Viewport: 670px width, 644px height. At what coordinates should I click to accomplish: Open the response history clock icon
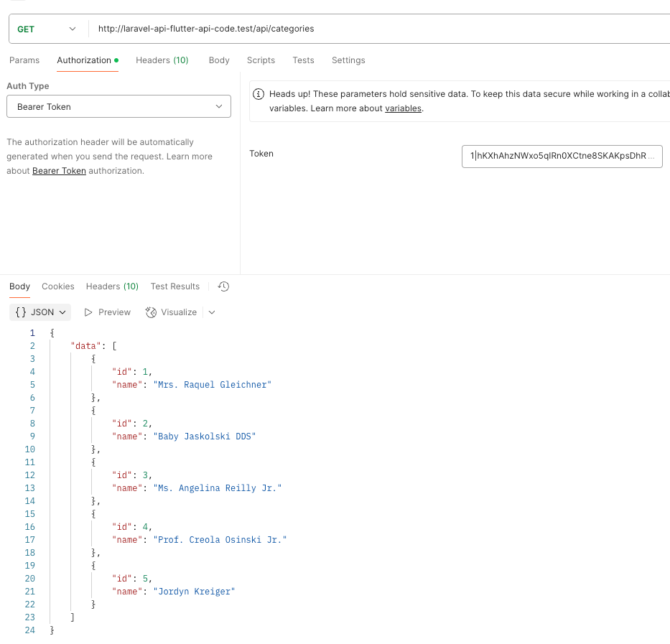(x=223, y=286)
